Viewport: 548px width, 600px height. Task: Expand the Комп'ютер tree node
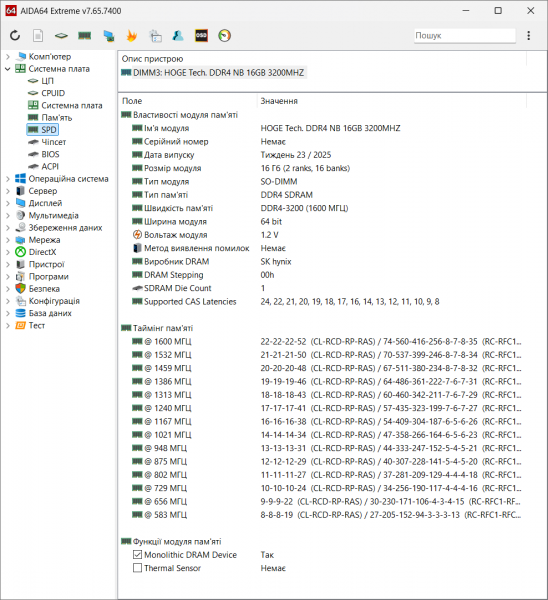tap(8, 57)
